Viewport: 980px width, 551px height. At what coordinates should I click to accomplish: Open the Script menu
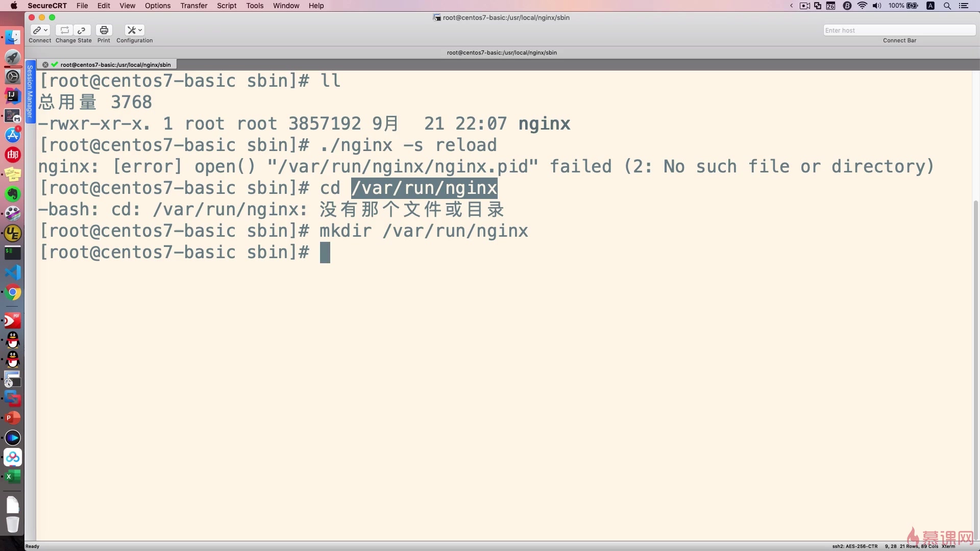(x=227, y=6)
